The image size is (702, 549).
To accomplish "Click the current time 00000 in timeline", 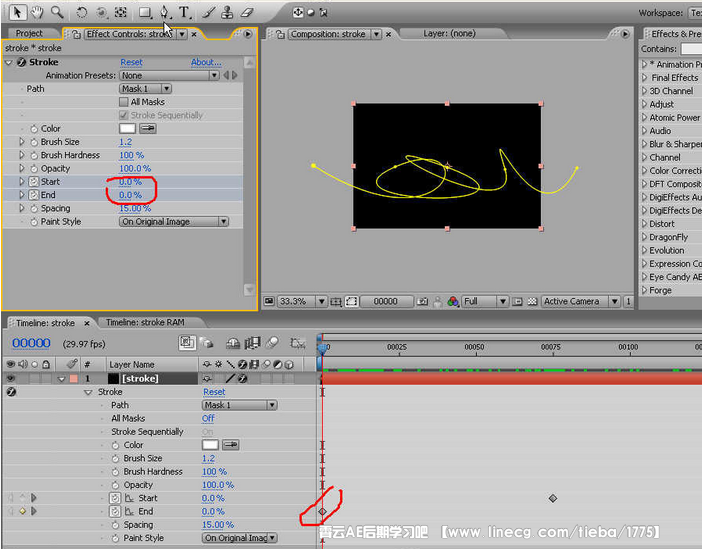I will tap(31, 343).
